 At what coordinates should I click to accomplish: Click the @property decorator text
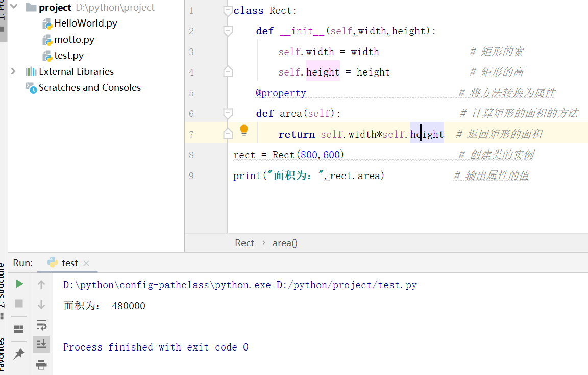(281, 93)
